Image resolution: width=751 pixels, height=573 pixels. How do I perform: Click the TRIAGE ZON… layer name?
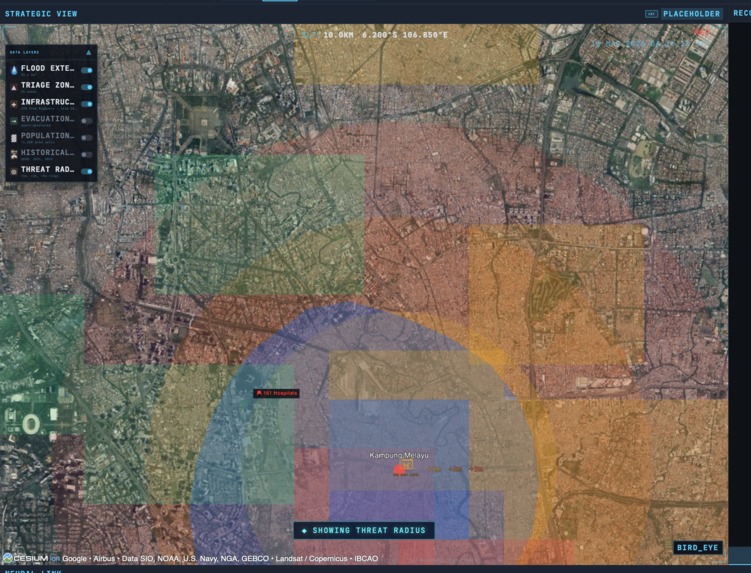coord(47,85)
